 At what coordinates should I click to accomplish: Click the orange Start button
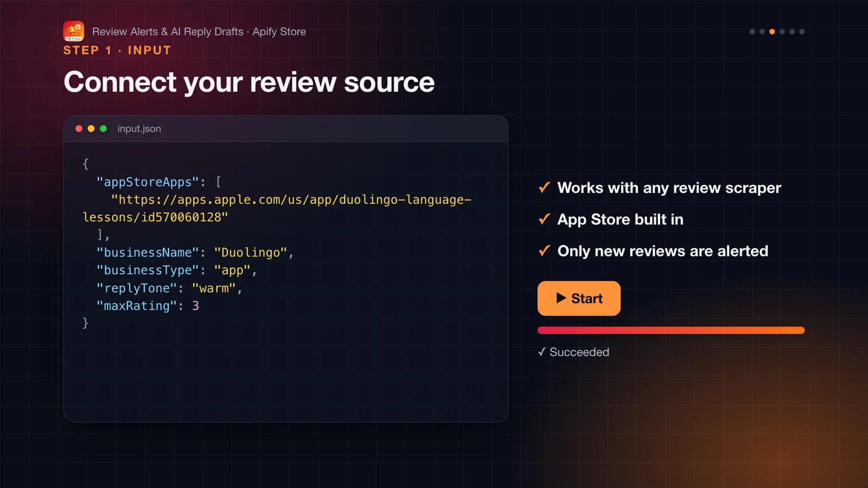[579, 298]
